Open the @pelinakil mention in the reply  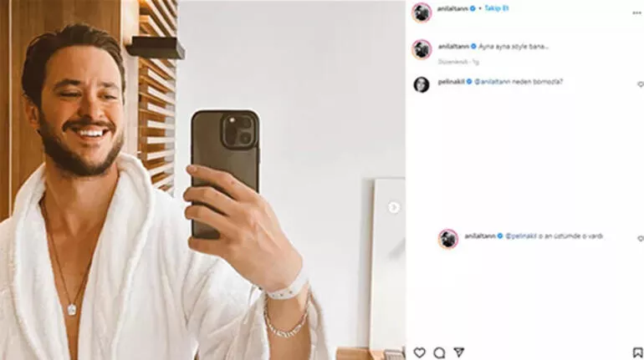(x=521, y=236)
